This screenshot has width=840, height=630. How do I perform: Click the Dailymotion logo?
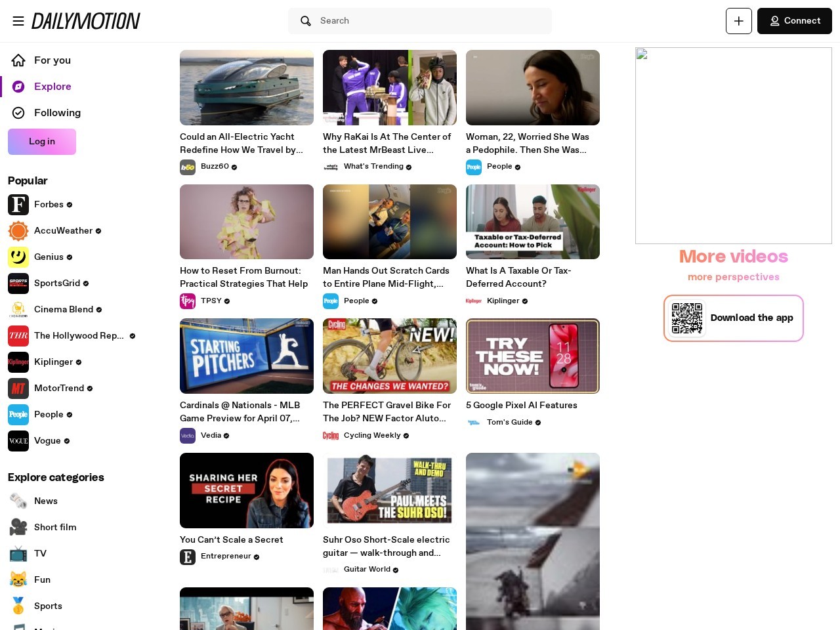(85, 20)
